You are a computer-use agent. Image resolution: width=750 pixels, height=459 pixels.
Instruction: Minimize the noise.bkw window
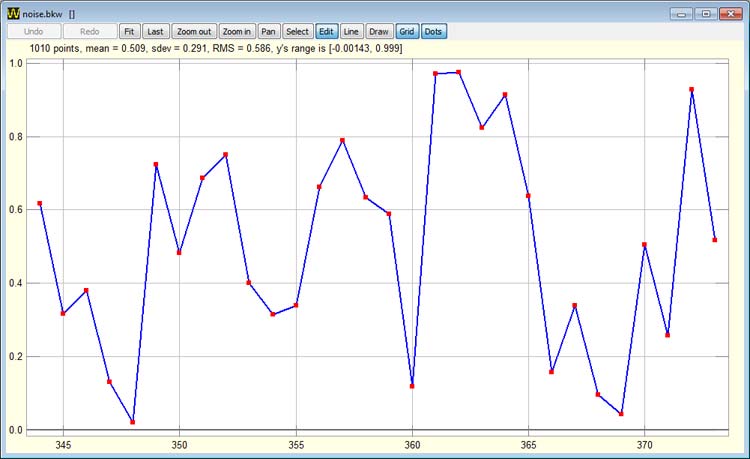[x=681, y=14]
